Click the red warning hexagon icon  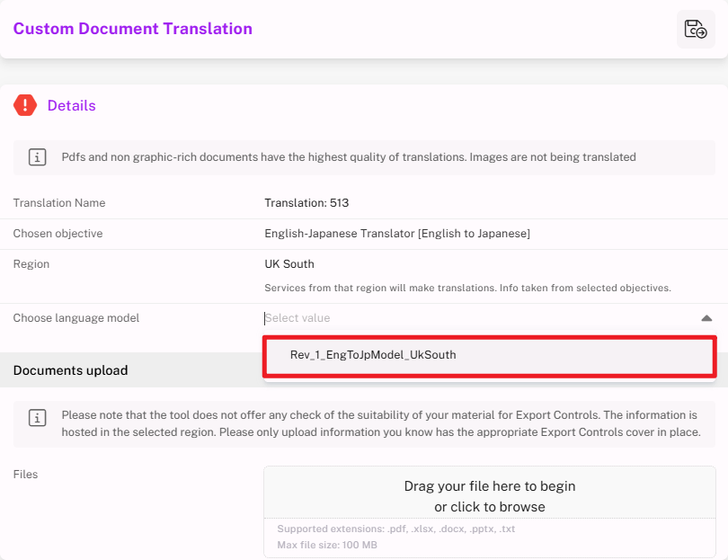pyautogui.click(x=25, y=105)
